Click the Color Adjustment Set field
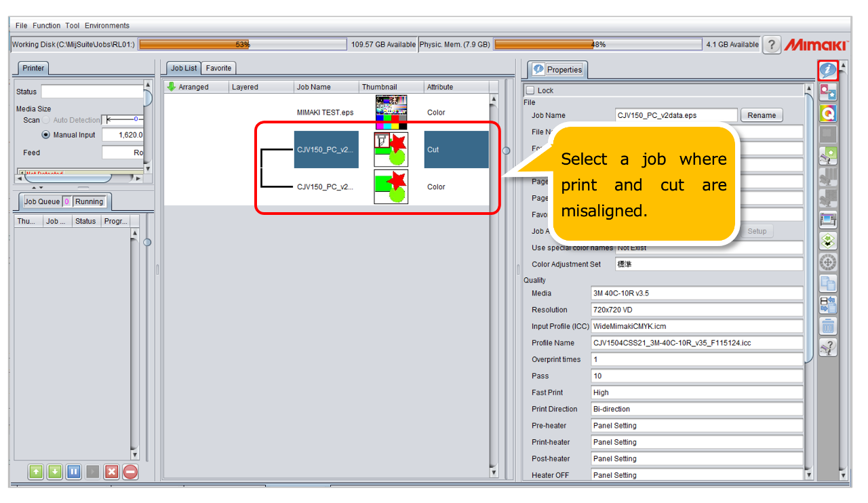 709,264
